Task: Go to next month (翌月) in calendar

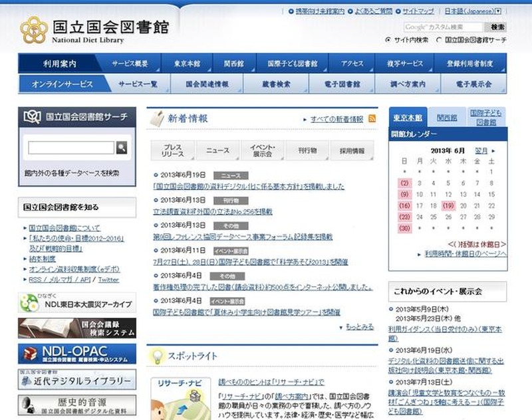Action: 484,151
